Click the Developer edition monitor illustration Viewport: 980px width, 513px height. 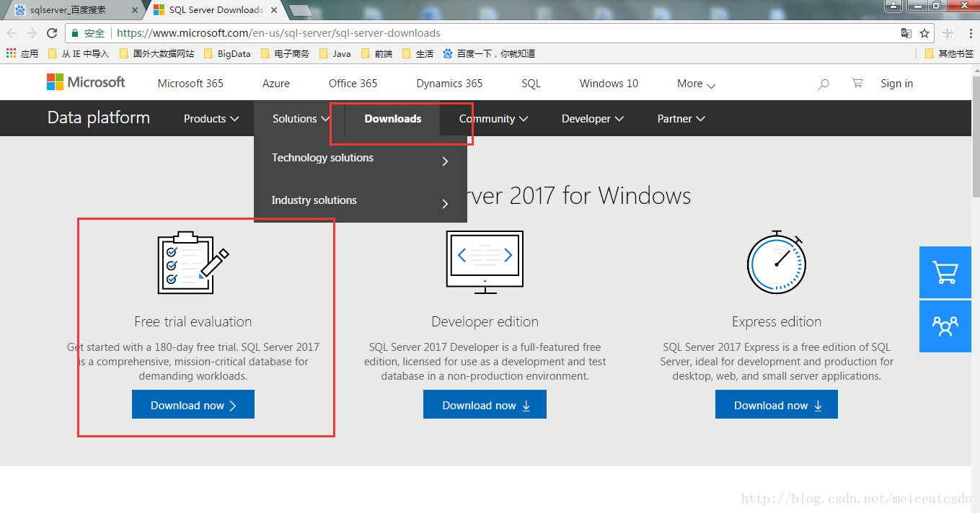(x=485, y=262)
